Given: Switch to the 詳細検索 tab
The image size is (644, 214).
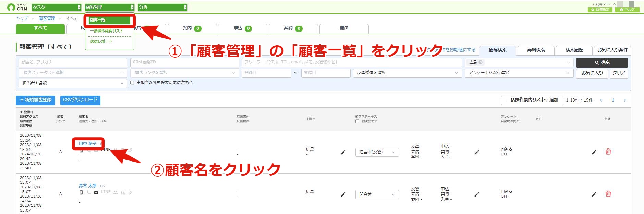Looking at the screenshot, I should pos(536,50).
